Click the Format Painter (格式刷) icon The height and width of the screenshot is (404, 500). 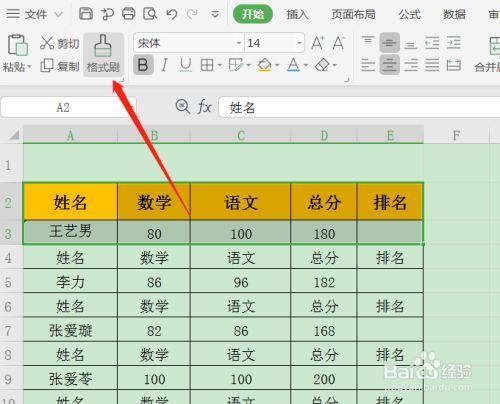(103, 46)
